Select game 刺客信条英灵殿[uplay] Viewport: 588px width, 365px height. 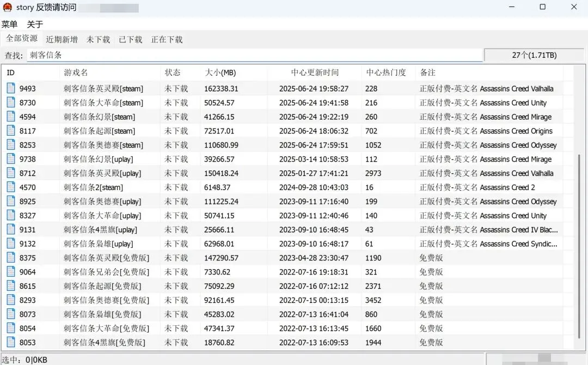(102, 173)
